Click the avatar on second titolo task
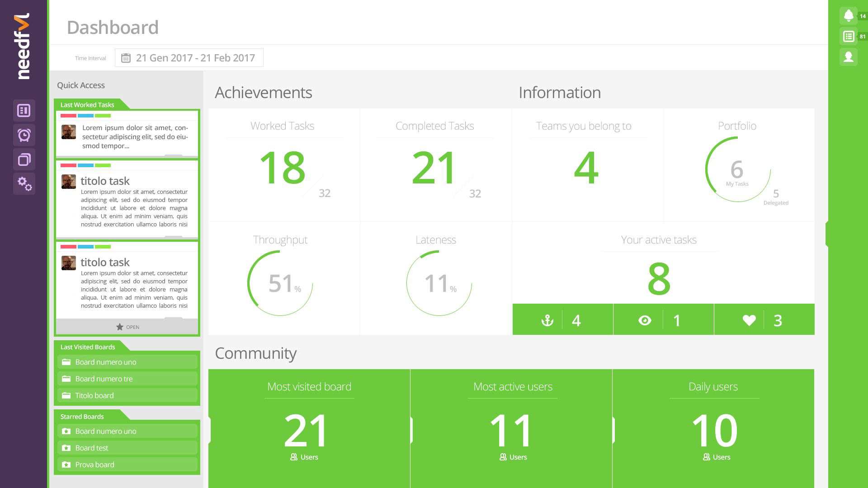868x488 pixels. click(69, 263)
